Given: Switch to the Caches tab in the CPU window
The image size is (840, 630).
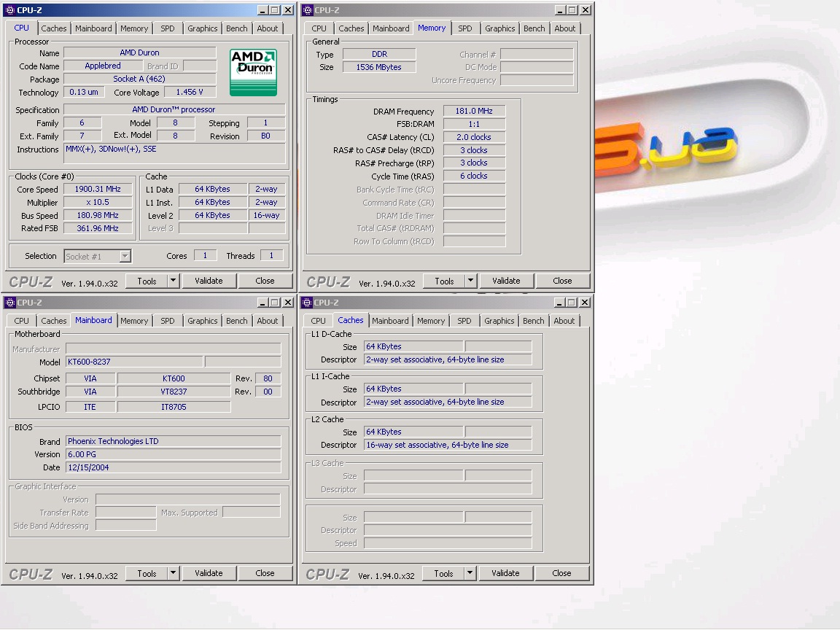Looking at the screenshot, I should point(53,28).
